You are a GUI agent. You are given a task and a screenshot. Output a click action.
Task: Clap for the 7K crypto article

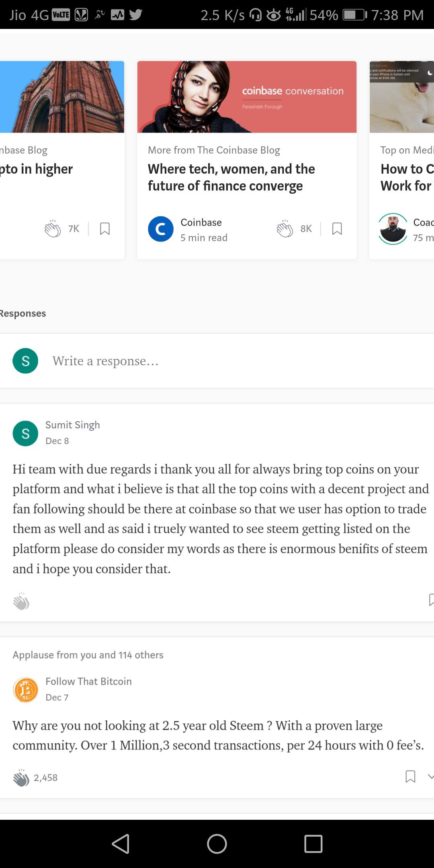click(53, 229)
